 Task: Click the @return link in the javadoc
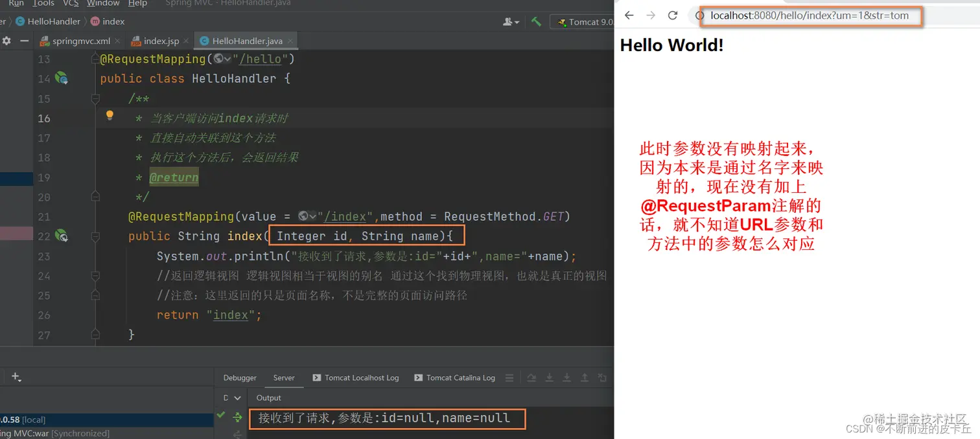point(173,177)
